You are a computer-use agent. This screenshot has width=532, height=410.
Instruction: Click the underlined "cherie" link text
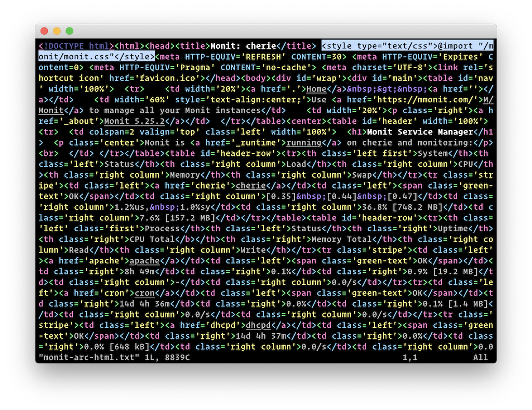point(251,186)
